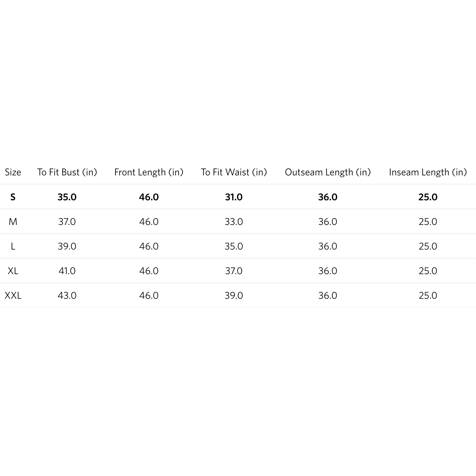Click the 35.0 bust value for S
Image resolution: width=476 pixels, height=476 pixels.
click(x=67, y=197)
